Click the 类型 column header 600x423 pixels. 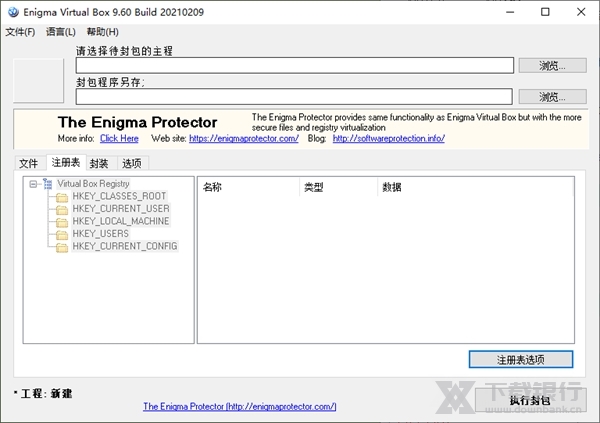point(339,187)
